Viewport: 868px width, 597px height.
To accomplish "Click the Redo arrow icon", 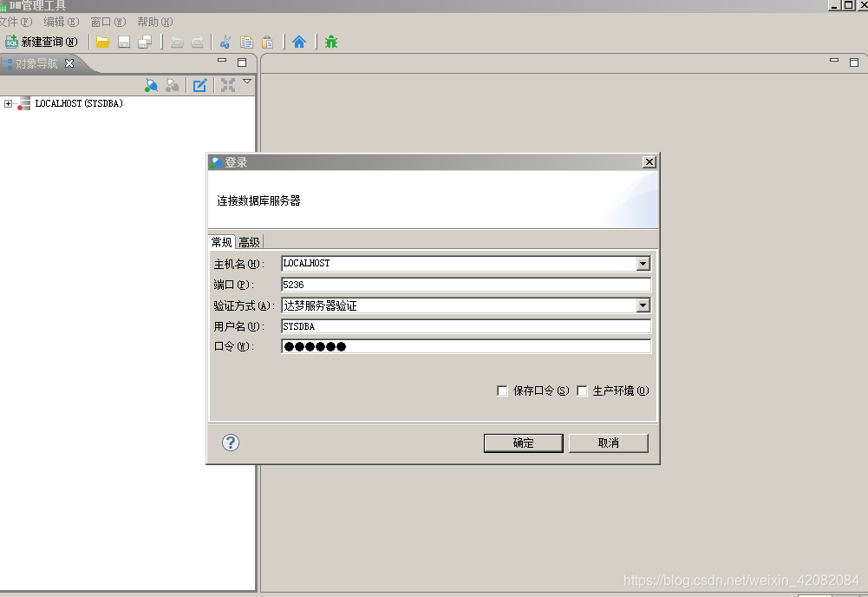I will pyautogui.click(x=198, y=43).
